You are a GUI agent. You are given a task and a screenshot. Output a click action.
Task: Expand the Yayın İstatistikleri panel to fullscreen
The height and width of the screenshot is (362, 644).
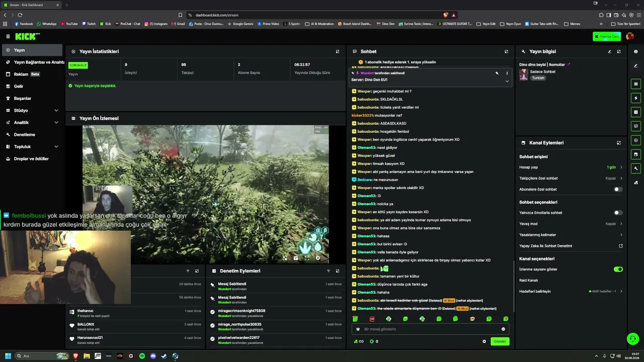coord(338,51)
